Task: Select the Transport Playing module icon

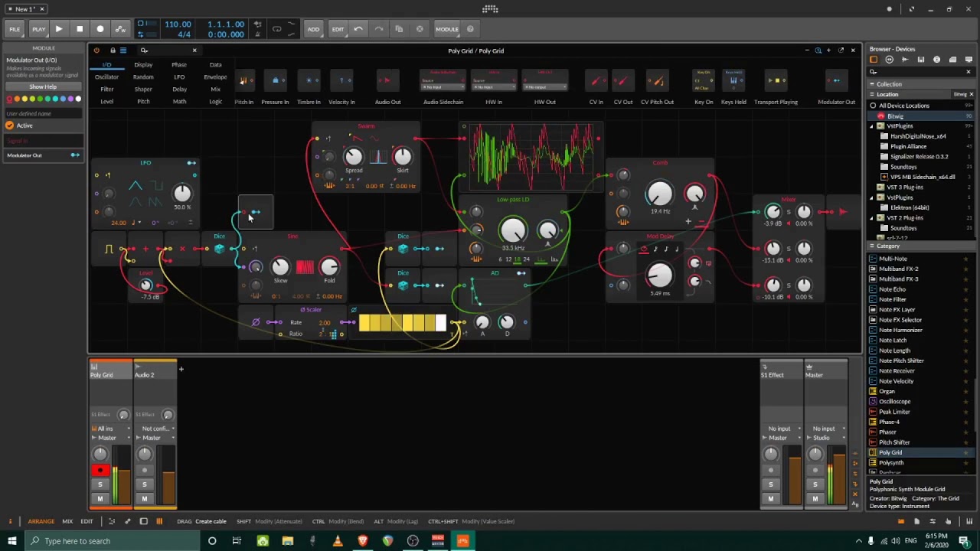Action: coord(776,81)
